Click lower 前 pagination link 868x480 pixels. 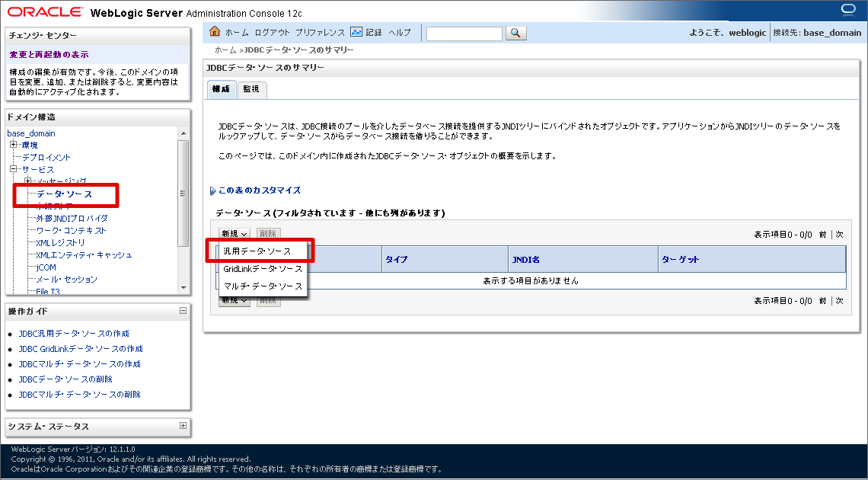(822, 301)
